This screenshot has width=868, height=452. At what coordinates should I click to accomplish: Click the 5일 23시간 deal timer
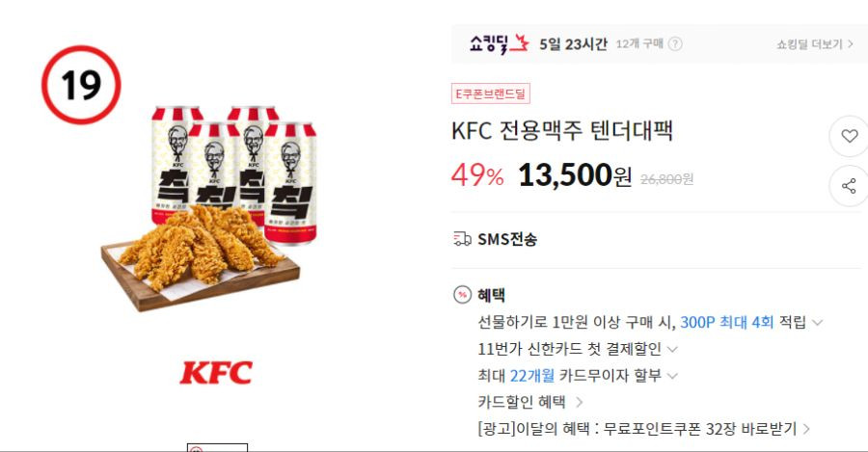[573, 44]
